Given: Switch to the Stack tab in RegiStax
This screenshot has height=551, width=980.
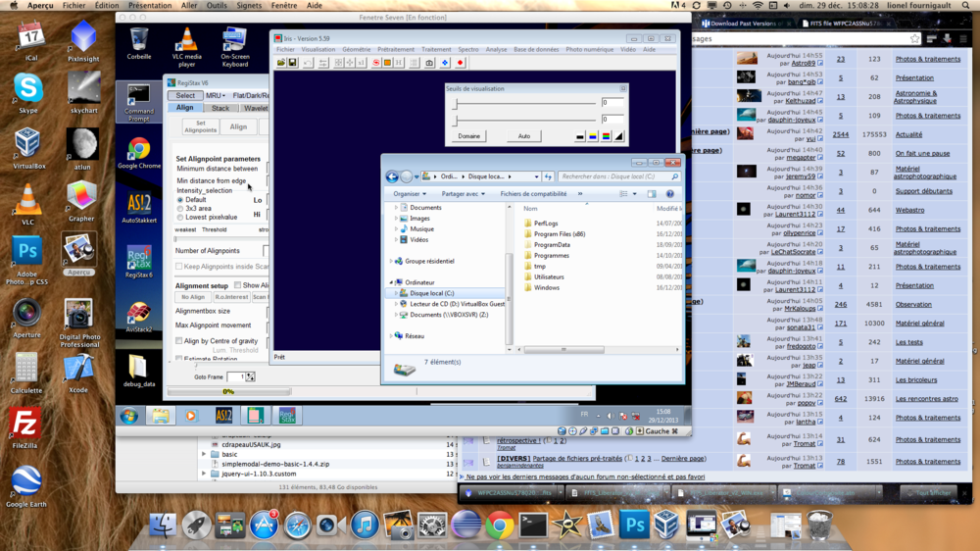Looking at the screenshot, I should [220, 108].
